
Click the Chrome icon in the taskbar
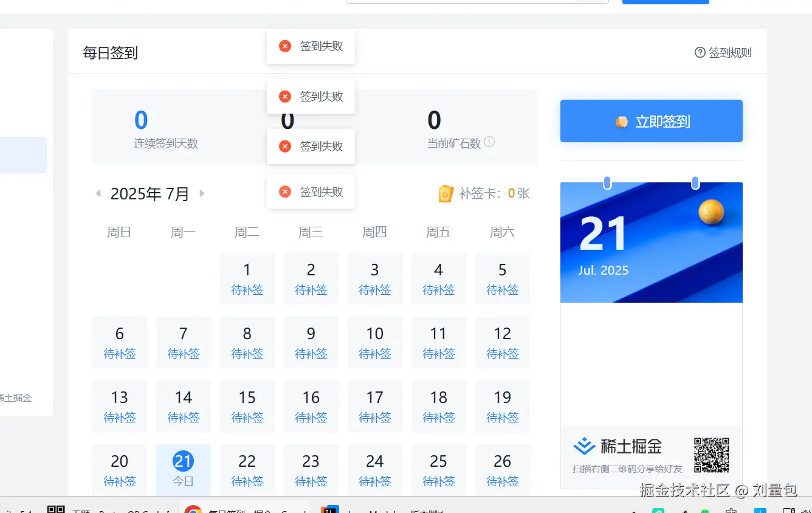coord(193,509)
